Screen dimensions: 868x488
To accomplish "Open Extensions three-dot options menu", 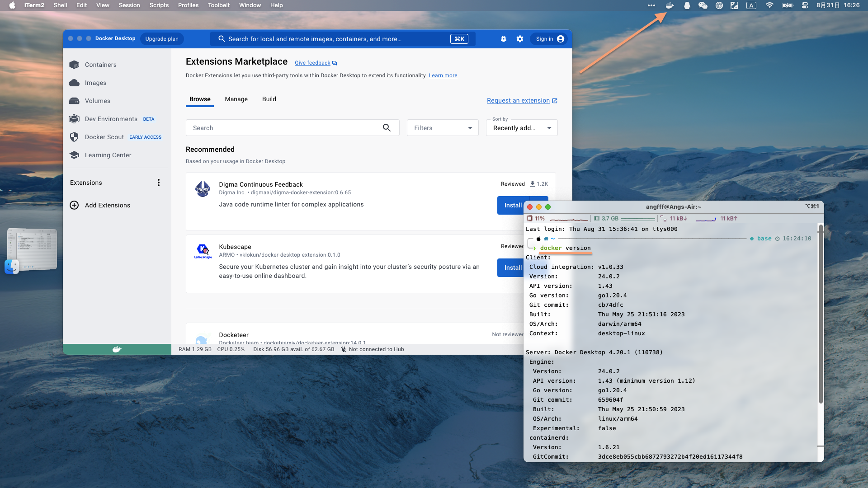I will click(x=159, y=183).
